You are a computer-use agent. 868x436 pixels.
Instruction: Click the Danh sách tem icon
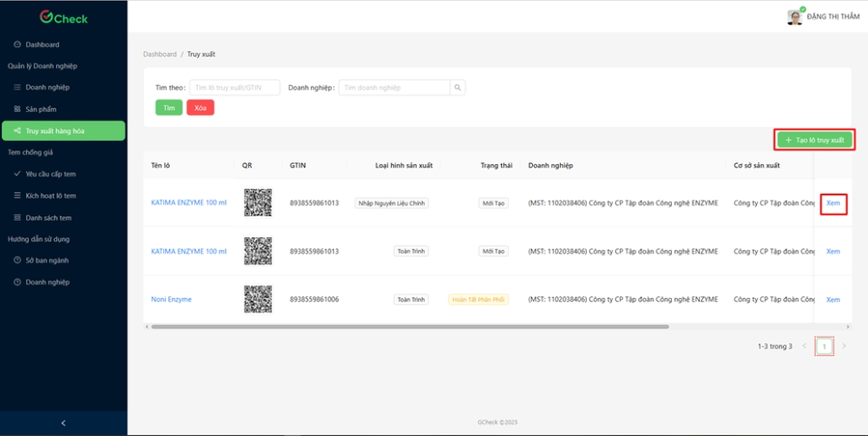[x=17, y=218]
